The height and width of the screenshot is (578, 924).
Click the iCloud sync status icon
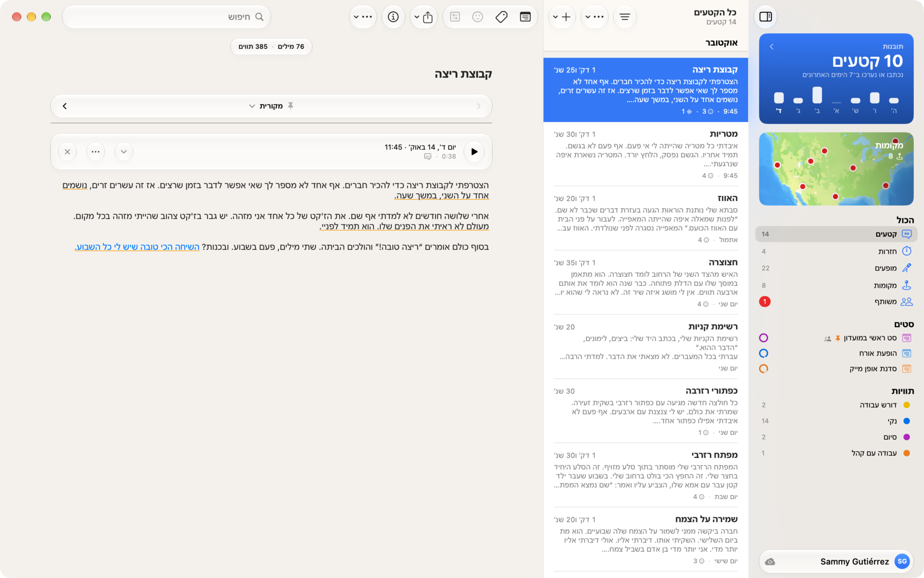770,562
